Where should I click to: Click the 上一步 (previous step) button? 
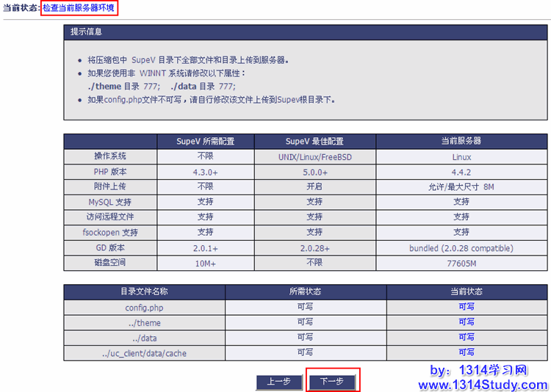[278, 382]
